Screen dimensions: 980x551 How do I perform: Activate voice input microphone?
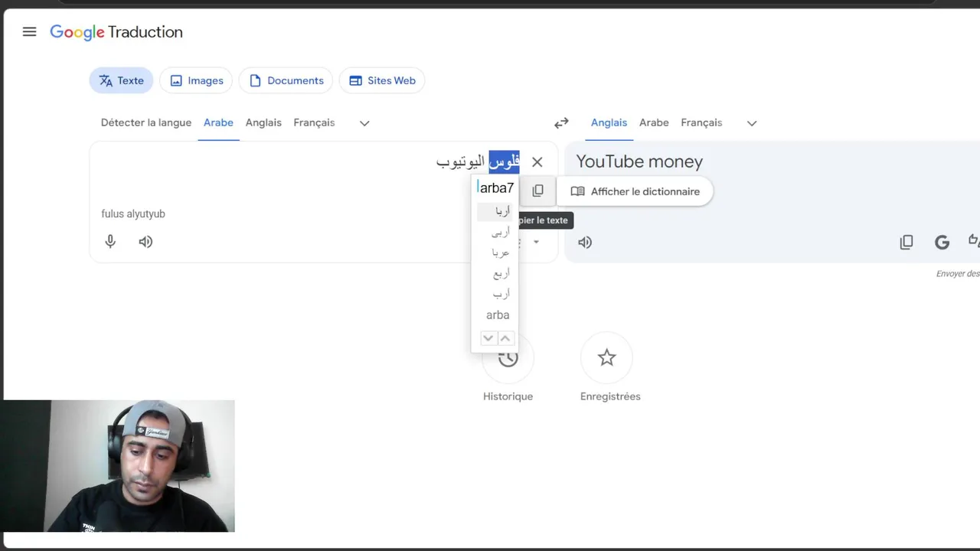(110, 242)
